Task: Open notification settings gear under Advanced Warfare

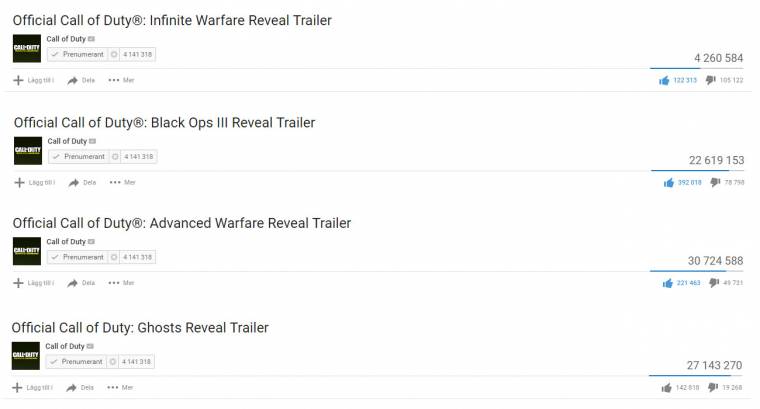Action: [114, 257]
